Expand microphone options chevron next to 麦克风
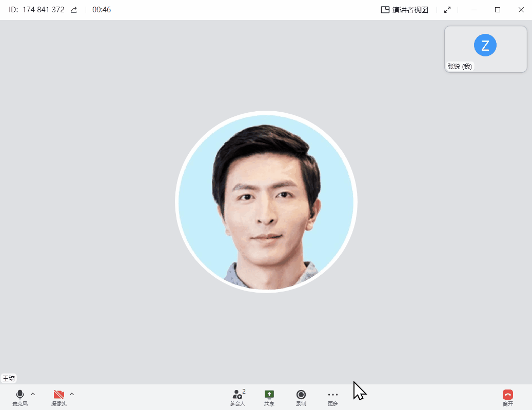The height and width of the screenshot is (410, 532). pyautogui.click(x=33, y=394)
